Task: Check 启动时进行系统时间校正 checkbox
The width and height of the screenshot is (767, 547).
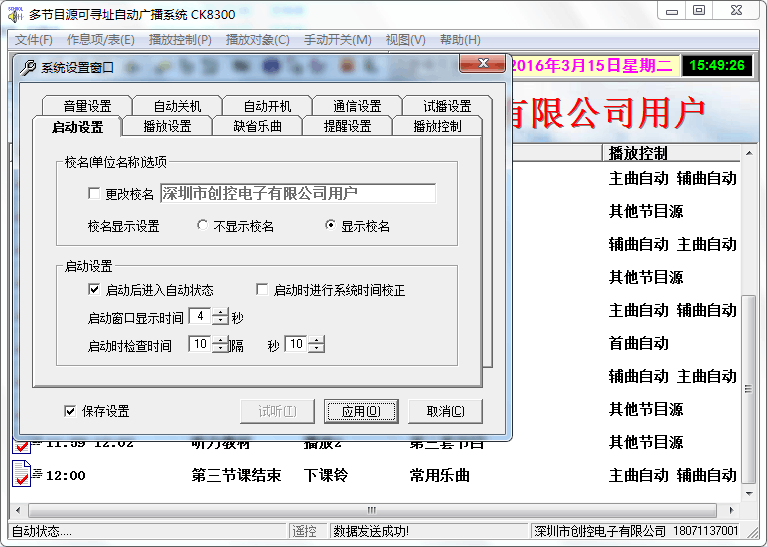Action: (262, 289)
